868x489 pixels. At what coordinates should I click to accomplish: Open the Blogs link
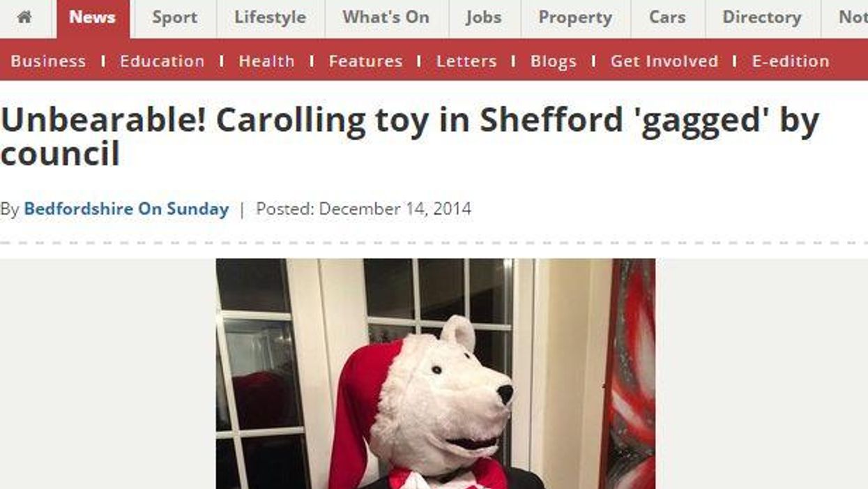(554, 61)
